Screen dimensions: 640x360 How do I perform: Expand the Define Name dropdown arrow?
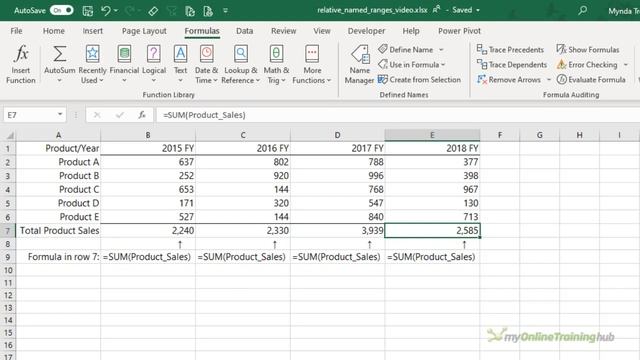pos(441,50)
